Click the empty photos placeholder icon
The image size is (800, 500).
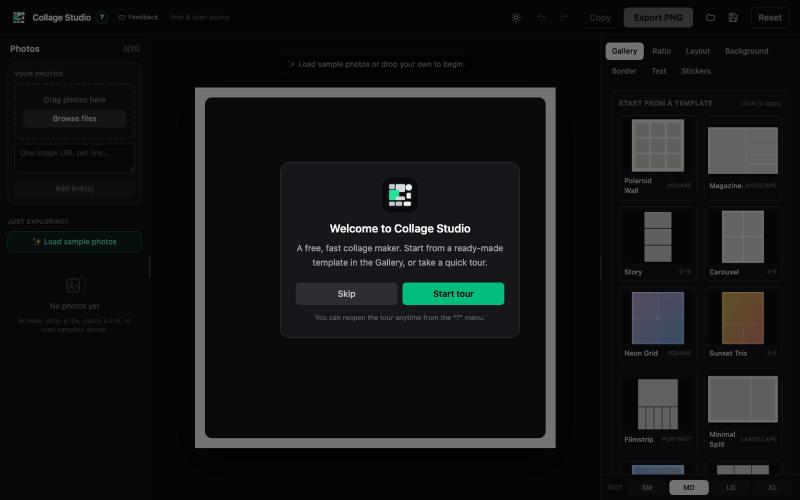pos(73,285)
